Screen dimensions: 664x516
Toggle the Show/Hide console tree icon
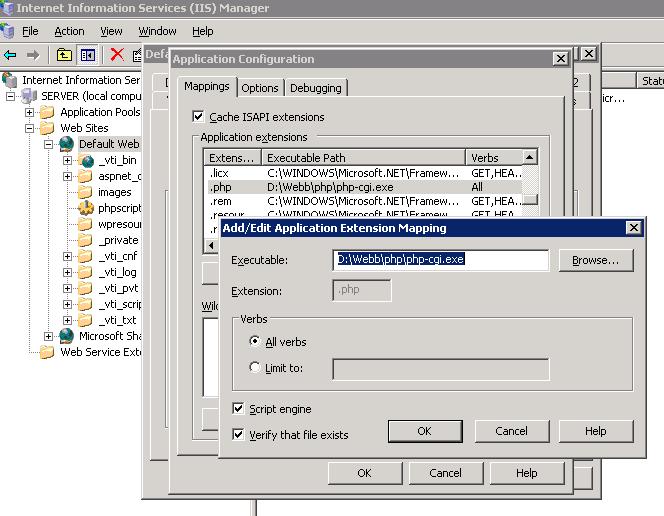(x=88, y=55)
